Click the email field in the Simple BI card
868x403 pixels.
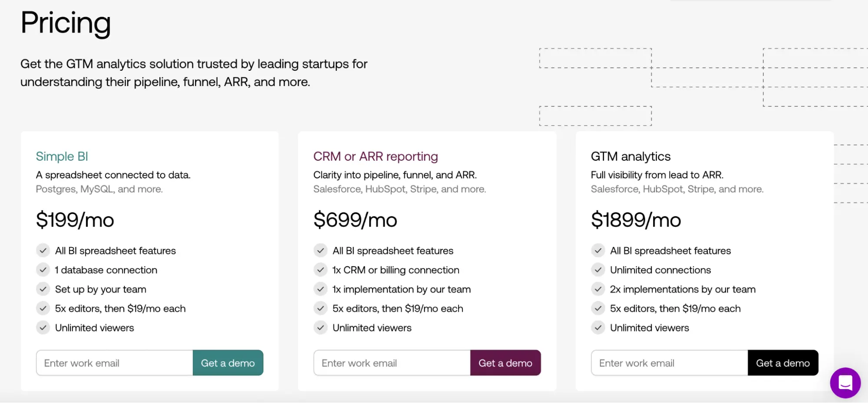[114, 363]
